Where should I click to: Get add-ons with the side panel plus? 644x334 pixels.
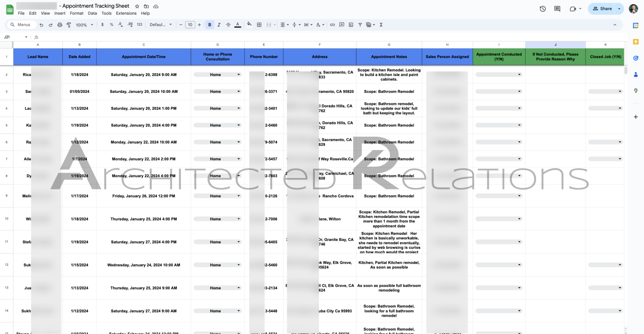(x=636, y=117)
